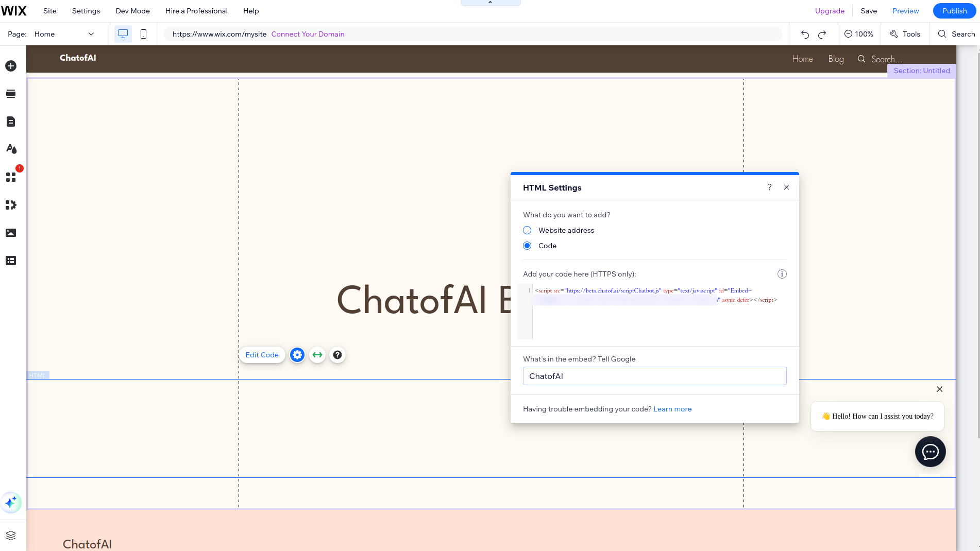Click the site search magnifier icon
This screenshot has height=551, width=980.
coord(861,59)
